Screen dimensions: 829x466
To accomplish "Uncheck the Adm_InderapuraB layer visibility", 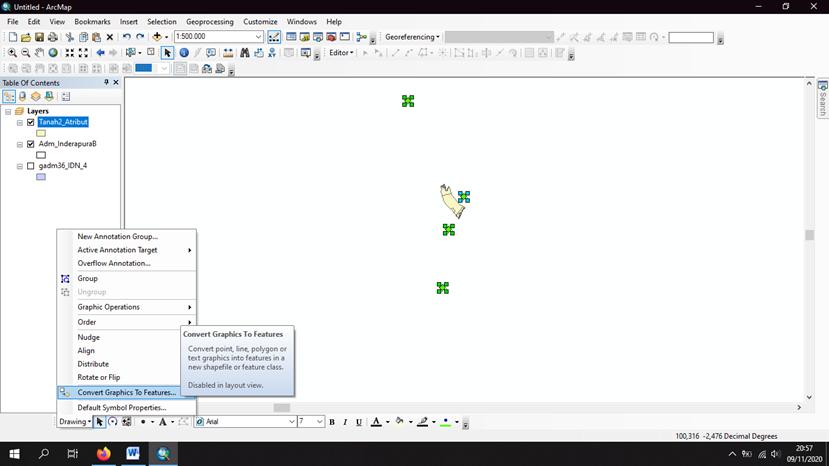I will [x=31, y=144].
